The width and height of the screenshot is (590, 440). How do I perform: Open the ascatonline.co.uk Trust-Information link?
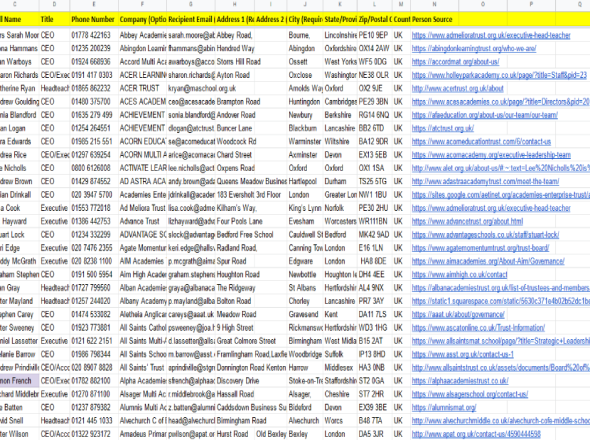click(478, 328)
